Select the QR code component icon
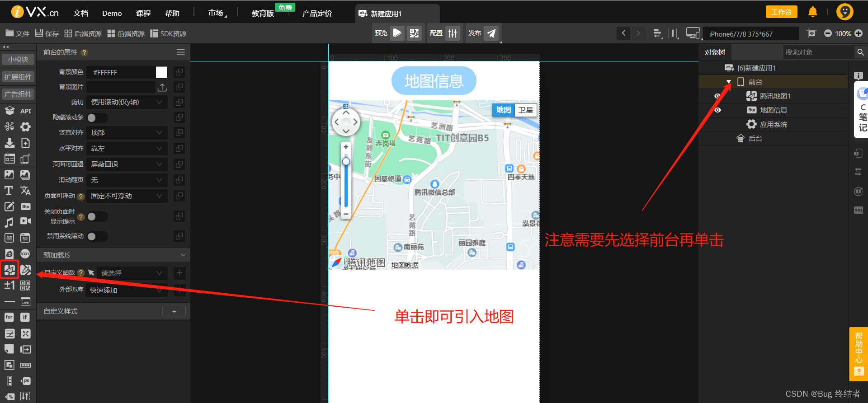Screen dimensions: 868x403 click(x=25, y=286)
